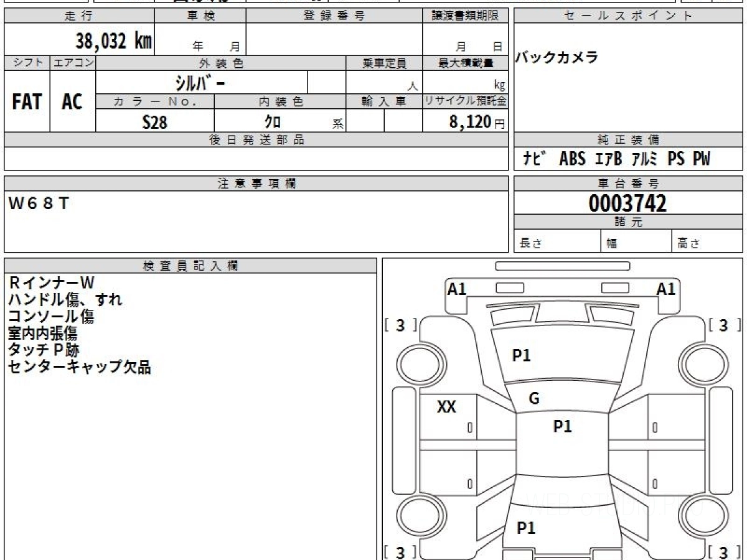Select the 走行 column header

coord(79,16)
